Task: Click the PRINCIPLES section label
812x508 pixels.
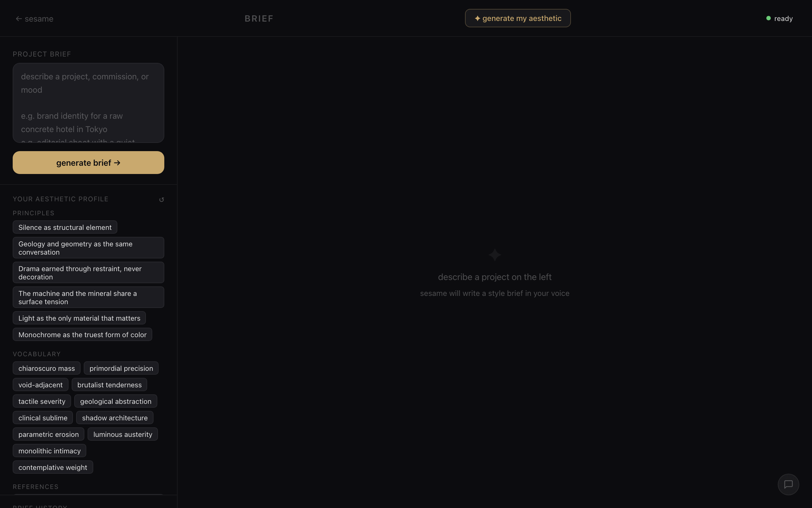Action: coord(34,213)
